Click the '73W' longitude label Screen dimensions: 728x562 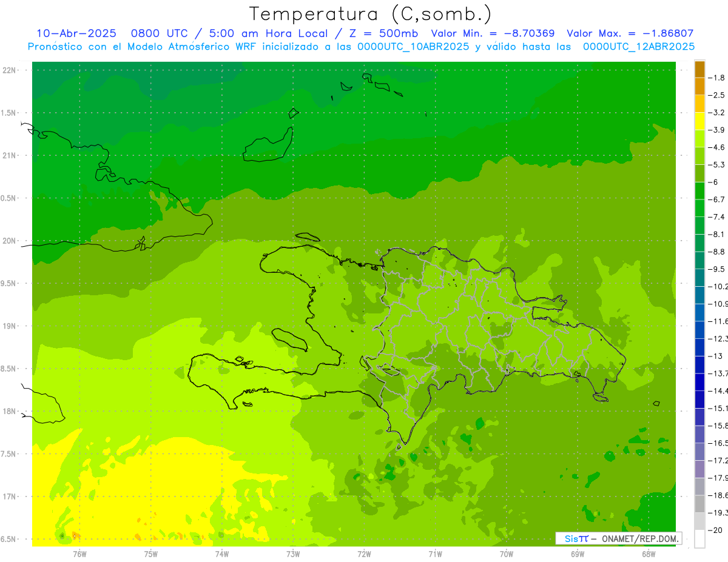tap(293, 555)
